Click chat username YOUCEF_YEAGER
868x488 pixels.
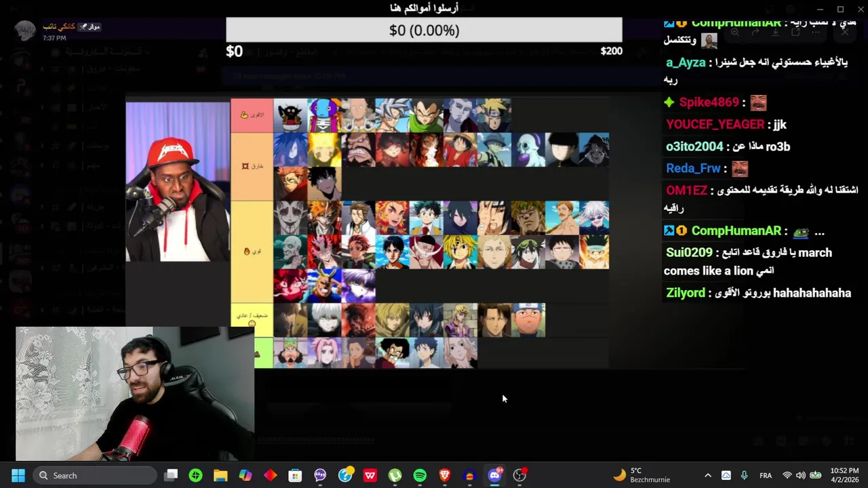(715, 124)
